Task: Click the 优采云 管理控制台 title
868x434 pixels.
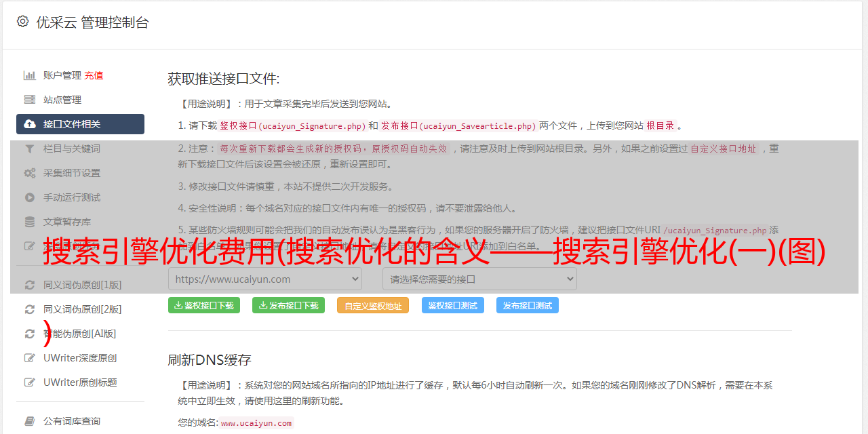Action: [92, 22]
